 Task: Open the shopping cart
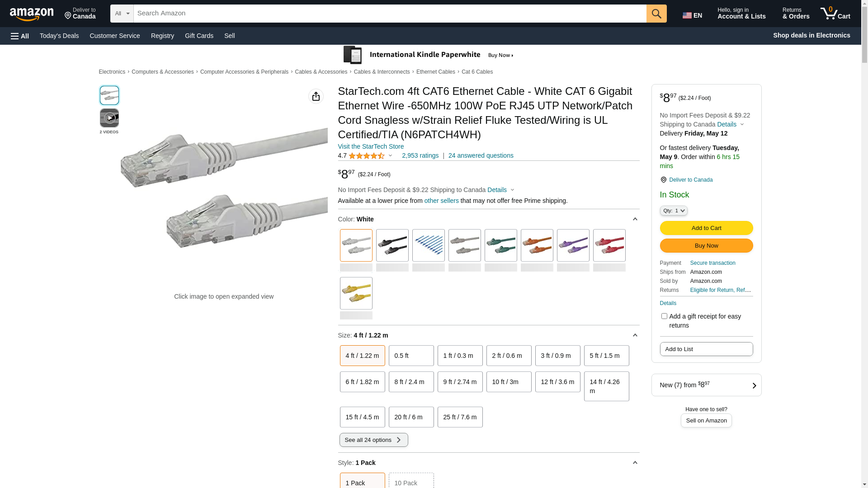point(835,14)
